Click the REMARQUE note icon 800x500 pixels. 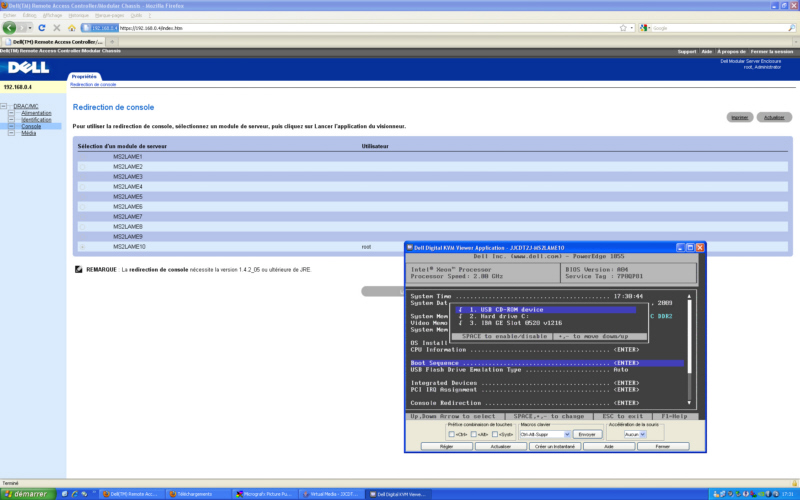(x=79, y=269)
